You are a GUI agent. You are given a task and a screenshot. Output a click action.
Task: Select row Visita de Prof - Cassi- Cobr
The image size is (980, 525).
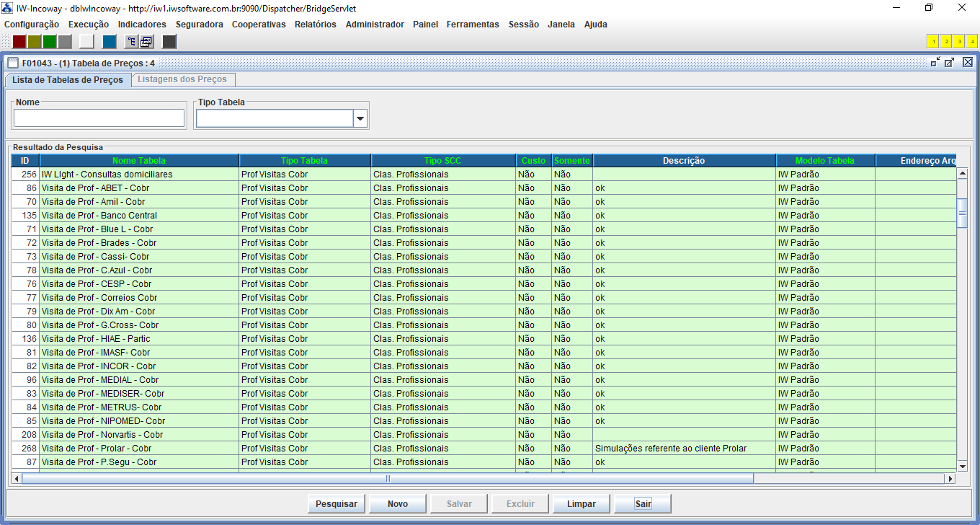[484, 257]
